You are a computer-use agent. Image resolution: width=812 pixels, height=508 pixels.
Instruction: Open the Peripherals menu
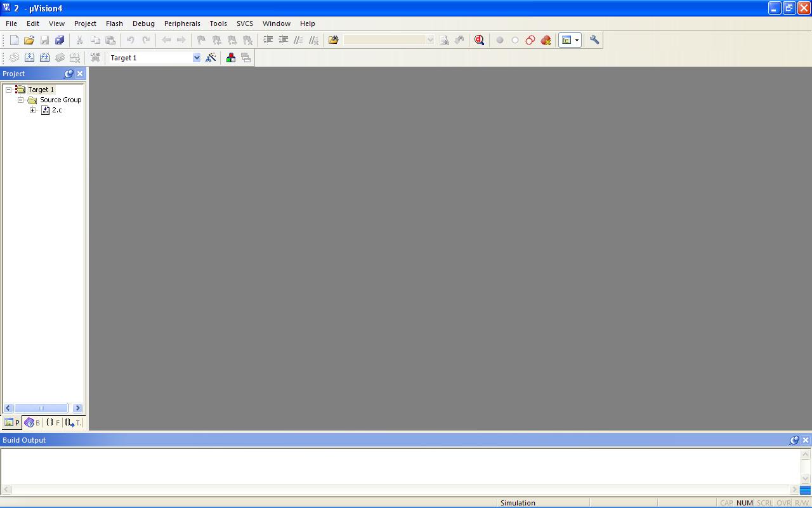(x=182, y=23)
